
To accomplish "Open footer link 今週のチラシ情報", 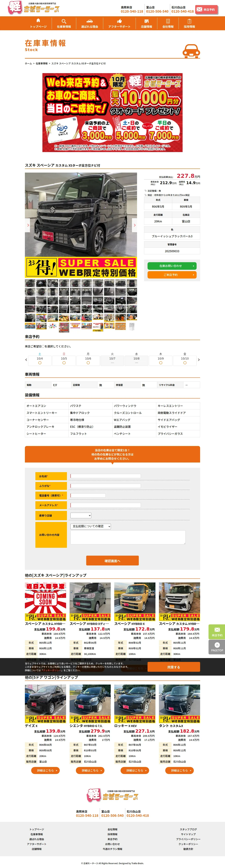I will 112,849.
